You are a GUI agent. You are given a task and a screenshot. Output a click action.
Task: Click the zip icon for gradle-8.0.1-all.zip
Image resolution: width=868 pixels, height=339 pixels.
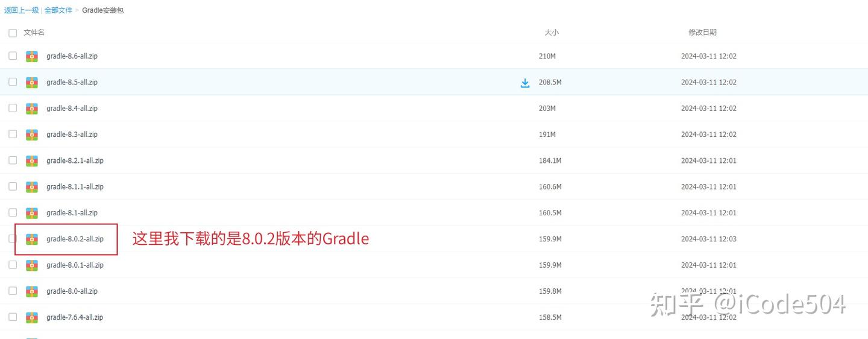pyautogui.click(x=32, y=265)
